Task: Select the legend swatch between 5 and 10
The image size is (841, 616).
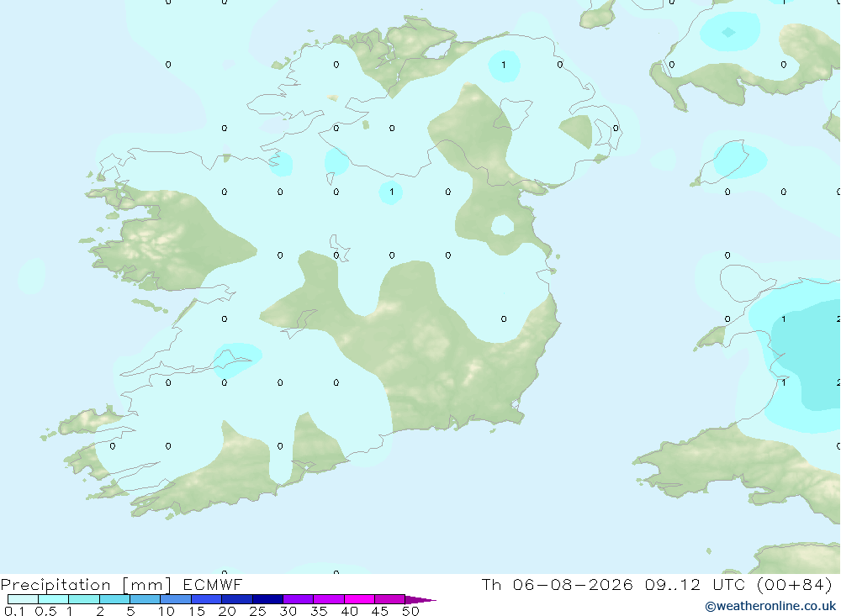Action: tap(145, 599)
